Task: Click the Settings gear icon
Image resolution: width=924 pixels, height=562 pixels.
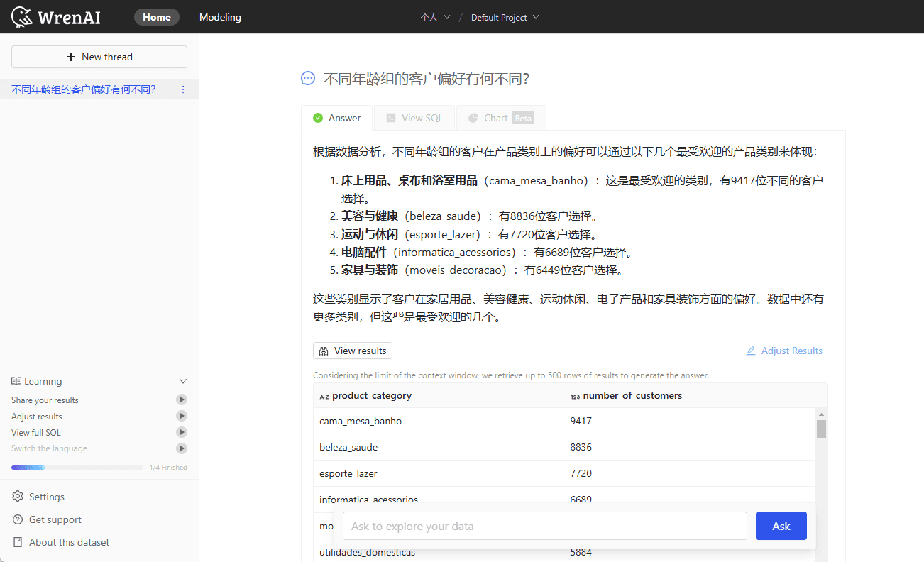Action: (18, 497)
